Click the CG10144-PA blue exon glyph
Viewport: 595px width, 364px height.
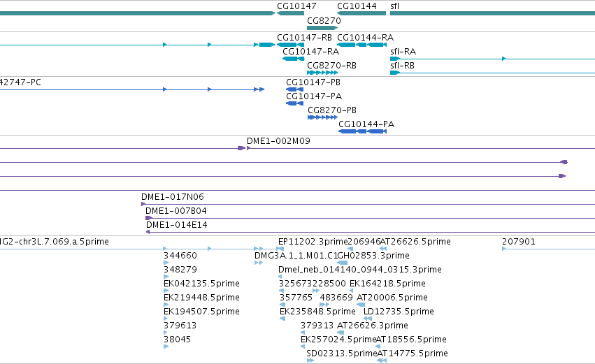point(362,131)
